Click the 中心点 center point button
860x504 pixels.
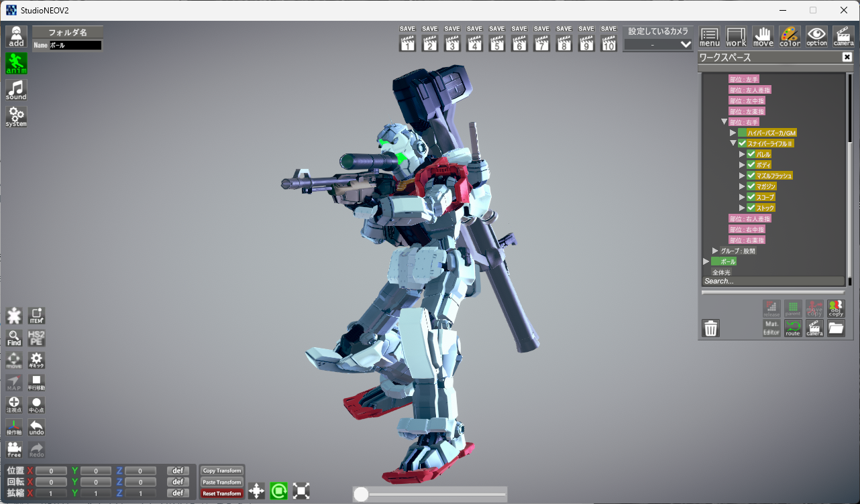[x=36, y=405]
